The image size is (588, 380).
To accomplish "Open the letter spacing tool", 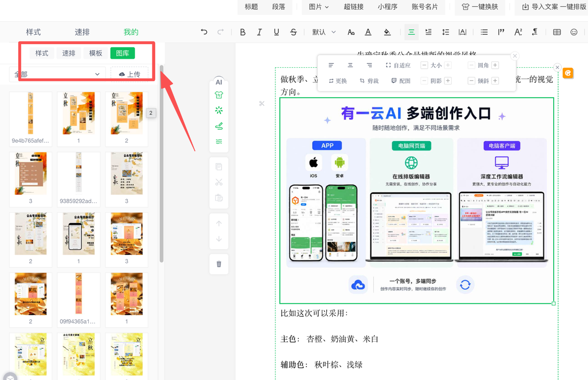I will coord(462,32).
